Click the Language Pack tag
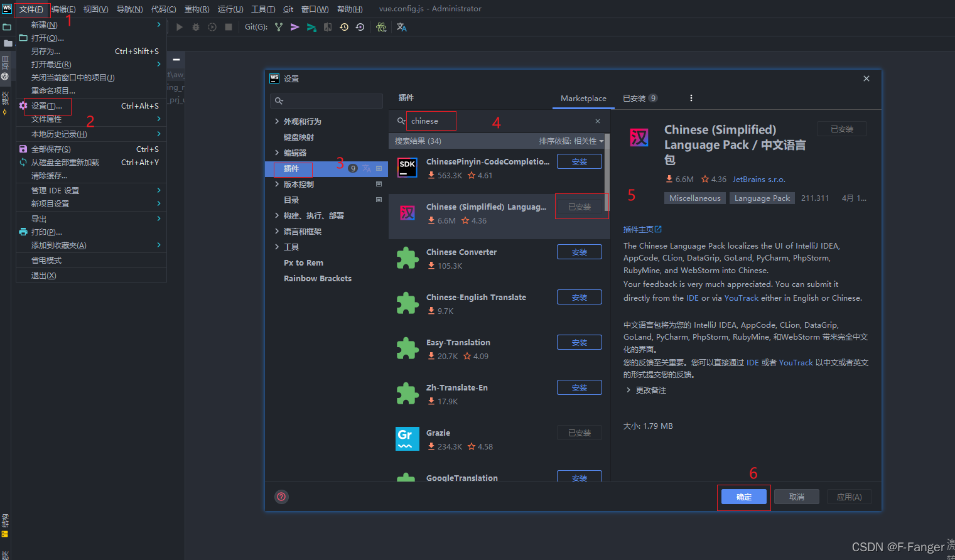 click(x=762, y=198)
